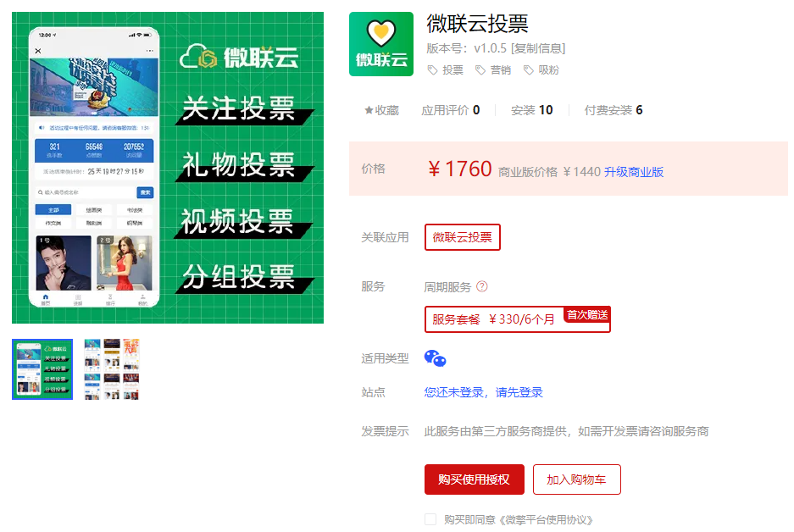Select the first green preview thumbnail
Screen dimensions: 794x532
coord(42,369)
